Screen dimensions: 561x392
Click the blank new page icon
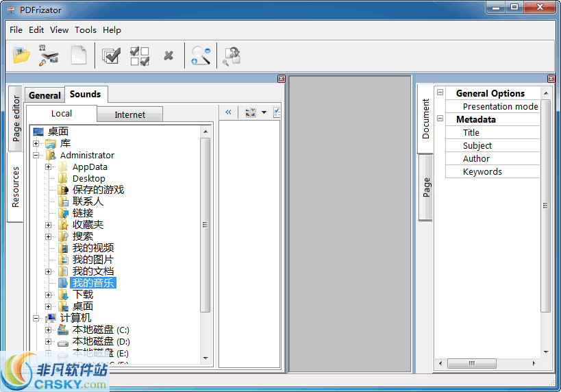click(x=79, y=56)
